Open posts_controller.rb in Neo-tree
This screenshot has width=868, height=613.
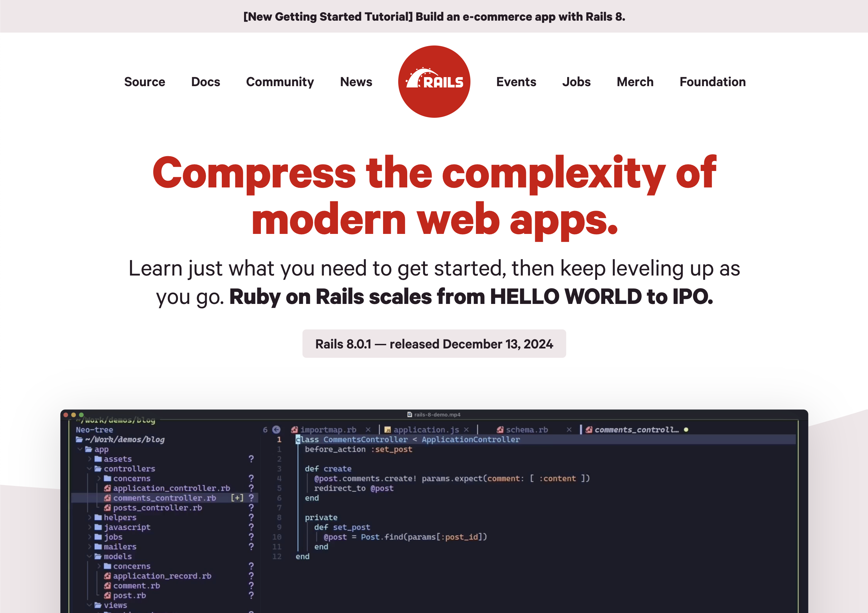[x=157, y=507]
